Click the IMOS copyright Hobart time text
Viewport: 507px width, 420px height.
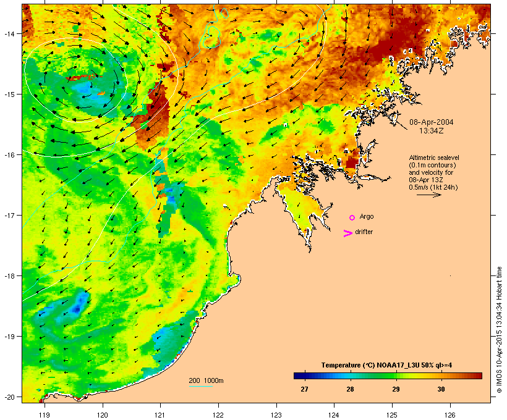click(x=499, y=330)
